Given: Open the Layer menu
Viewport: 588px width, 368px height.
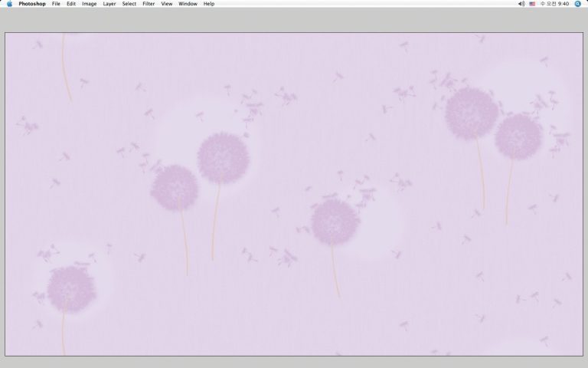Looking at the screenshot, I should tap(109, 4).
